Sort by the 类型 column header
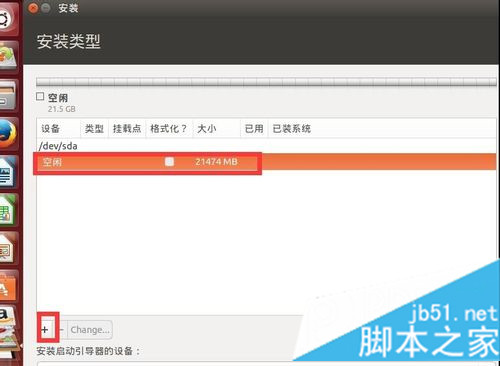The width and height of the screenshot is (500, 366). [x=94, y=129]
